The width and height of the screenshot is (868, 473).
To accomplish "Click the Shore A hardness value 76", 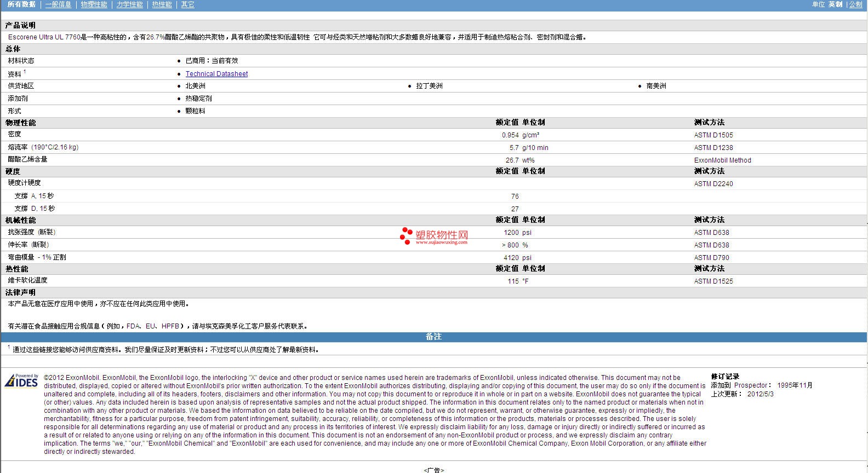I will [515, 197].
